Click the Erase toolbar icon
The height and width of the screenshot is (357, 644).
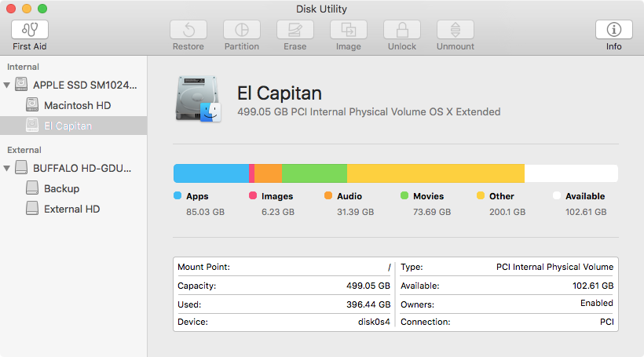(295, 30)
